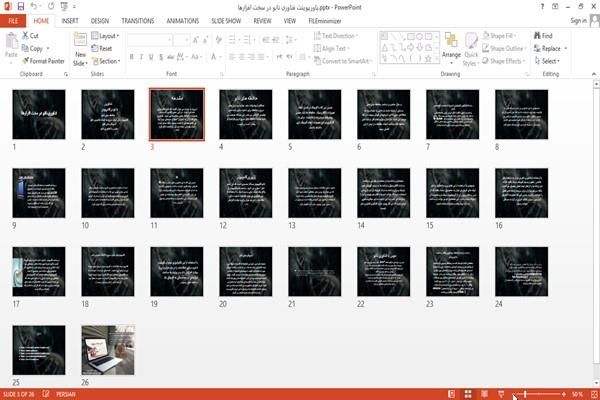Switch to the REVIEW tab
This screenshot has width=600, height=400.
(262, 21)
